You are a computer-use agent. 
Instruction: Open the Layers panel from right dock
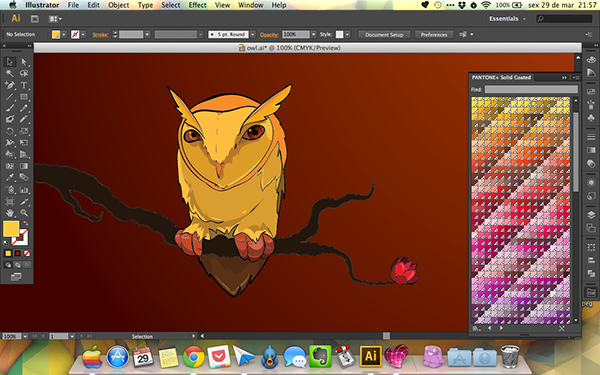591,215
